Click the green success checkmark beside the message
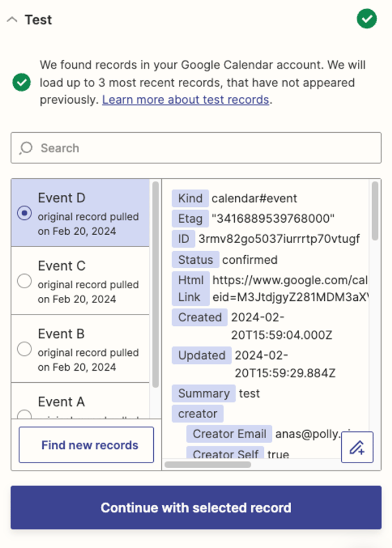 (22, 83)
